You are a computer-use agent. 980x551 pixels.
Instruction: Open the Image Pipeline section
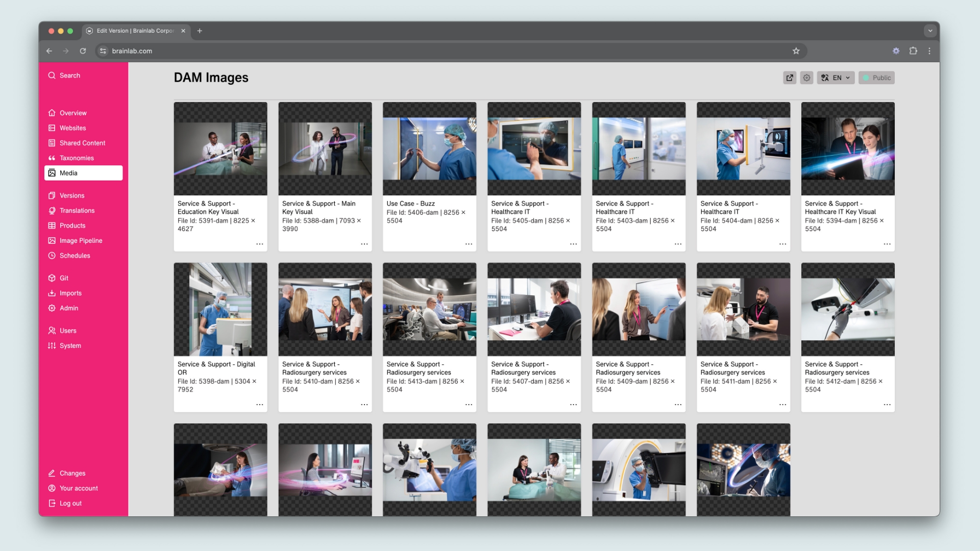coord(81,241)
